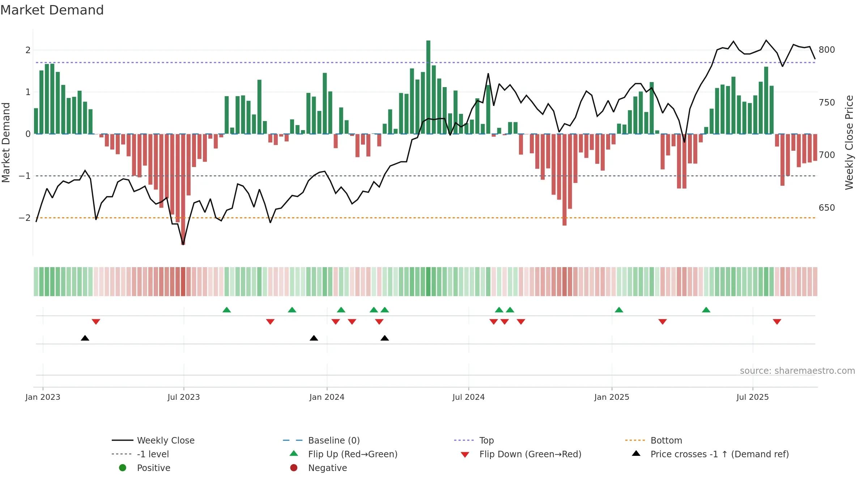Click the Bottom legend entry
Image resolution: width=868 pixels, height=488 pixels.
click(x=654, y=440)
